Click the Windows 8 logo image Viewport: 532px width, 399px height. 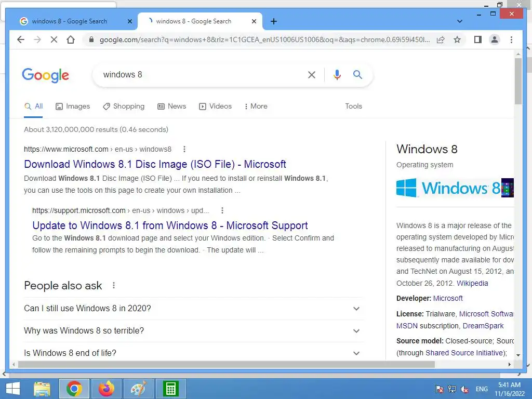tap(448, 188)
